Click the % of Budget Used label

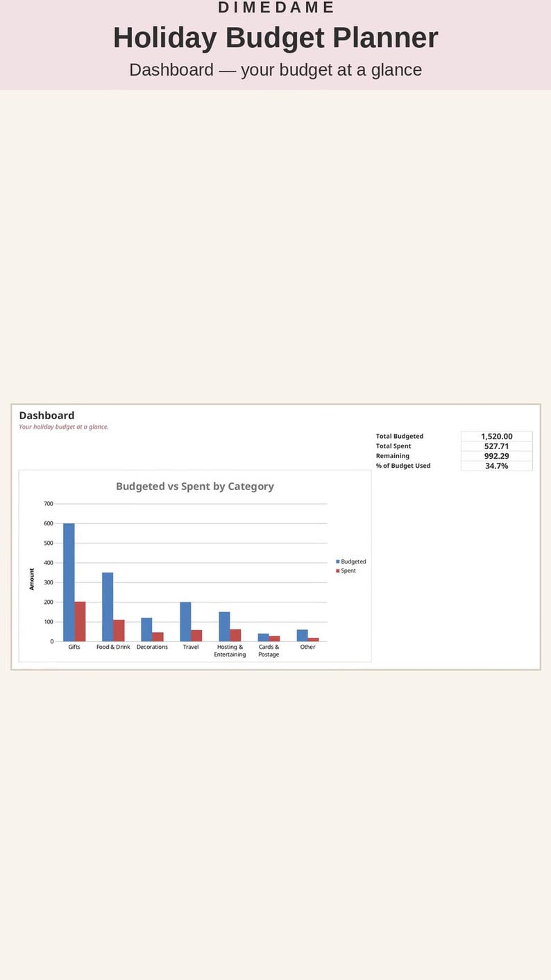pos(403,466)
